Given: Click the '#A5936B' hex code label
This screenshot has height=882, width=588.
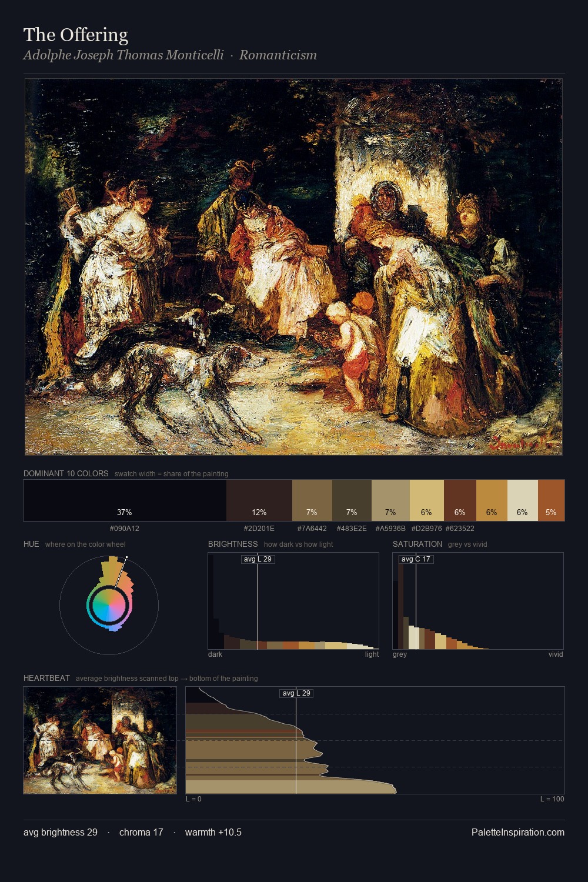Looking at the screenshot, I should pyautogui.click(x=390, y=528).
